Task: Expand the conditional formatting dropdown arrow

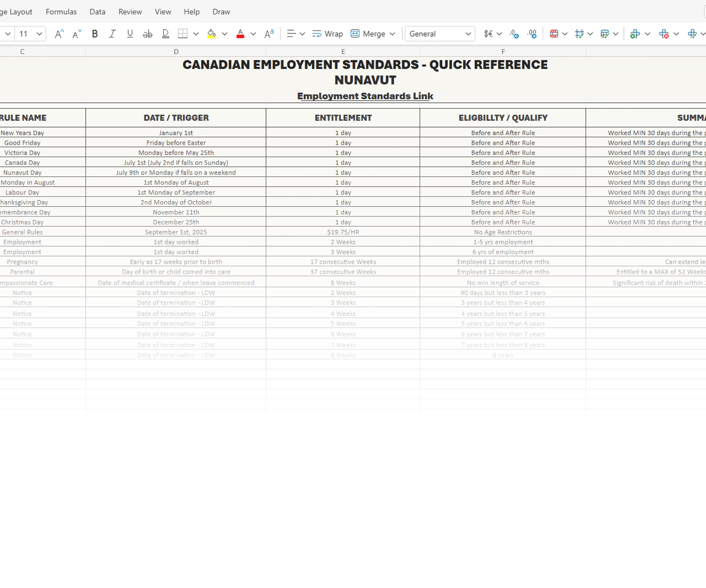Action: (x=565, y=34)
